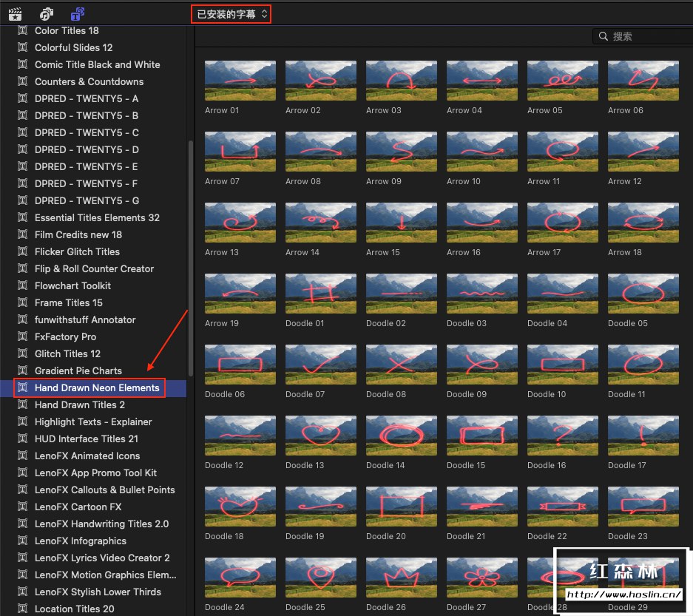Select Comic Title Black and White category
693x616 pixels.
[97, 64]
